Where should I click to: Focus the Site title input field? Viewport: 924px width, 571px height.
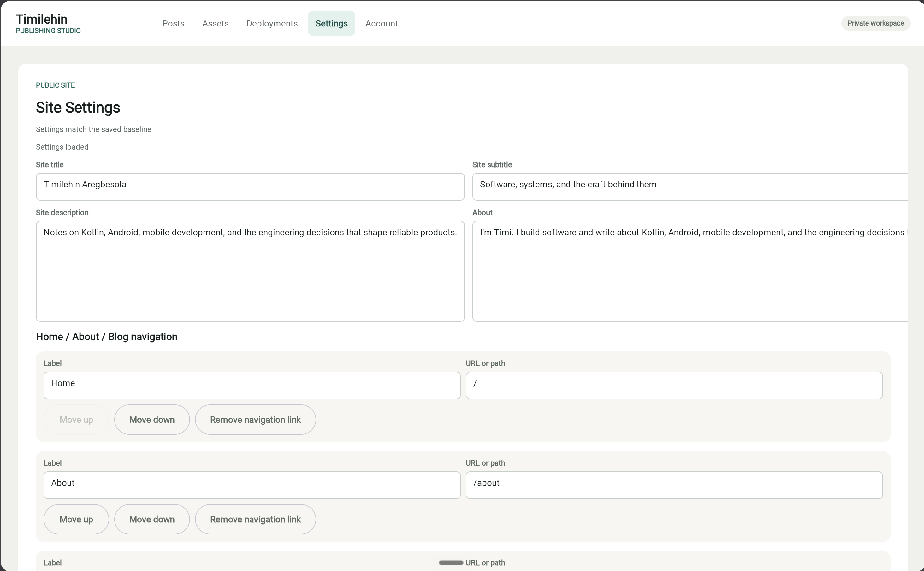tap(250, 186)
